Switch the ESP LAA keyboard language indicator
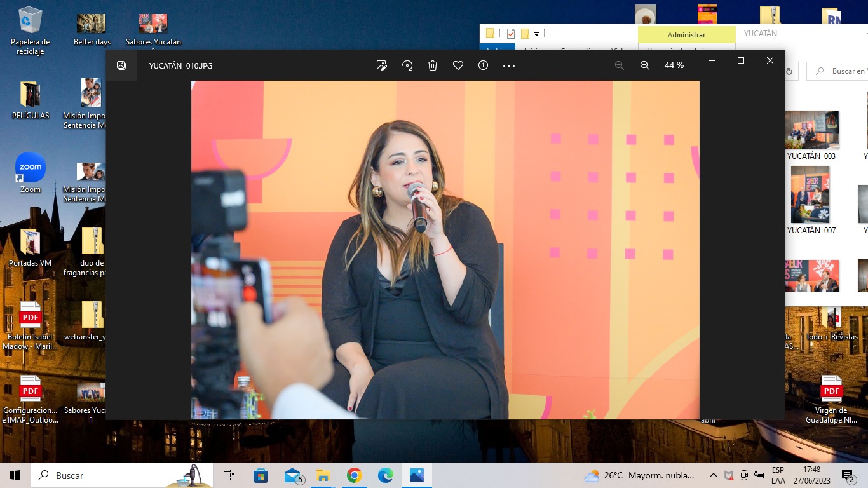Image resolution: width=868 pixels, height=488 pixels. tap(778, 475)
